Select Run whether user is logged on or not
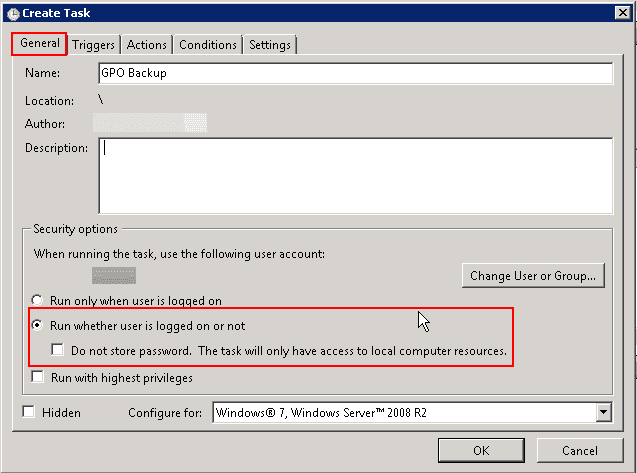Viewport: 637px width, 473px height. [38, 326]
